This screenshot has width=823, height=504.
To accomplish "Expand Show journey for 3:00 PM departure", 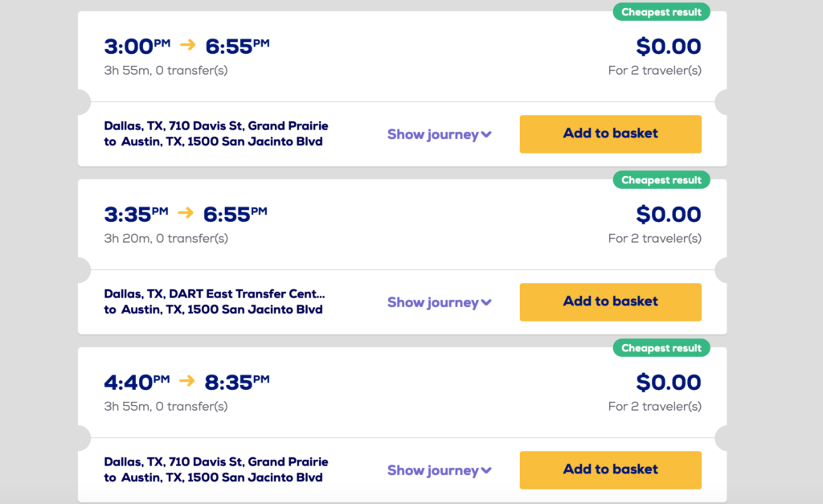I will tap(440, 134).
